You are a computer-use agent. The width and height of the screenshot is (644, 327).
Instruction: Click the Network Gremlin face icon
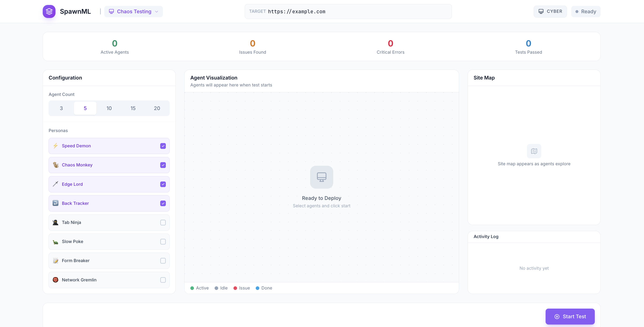point(56,280)
